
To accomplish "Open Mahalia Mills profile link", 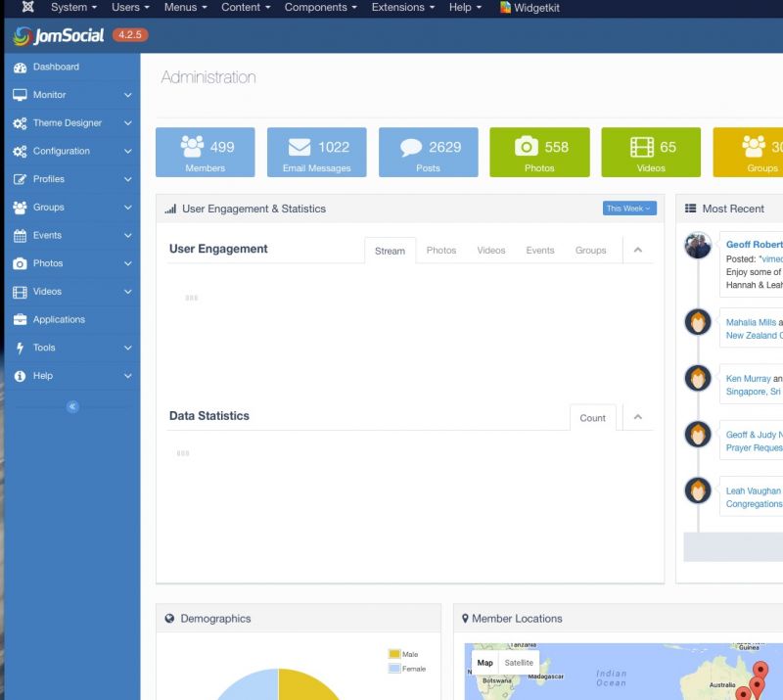I will (x=751, y=322).
